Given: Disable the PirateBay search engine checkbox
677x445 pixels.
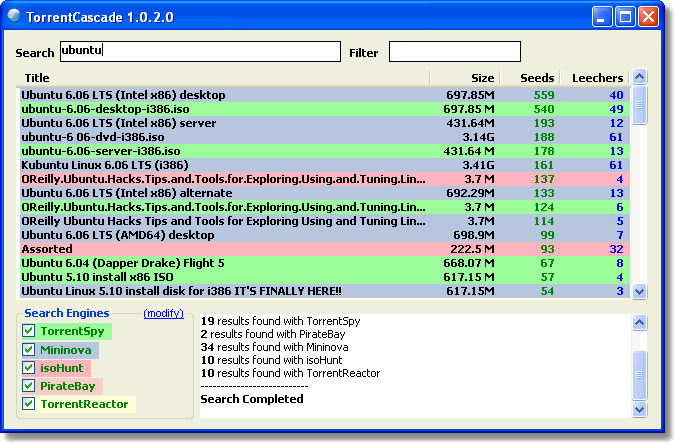Looking at the screenshot, I should (28, 386).
